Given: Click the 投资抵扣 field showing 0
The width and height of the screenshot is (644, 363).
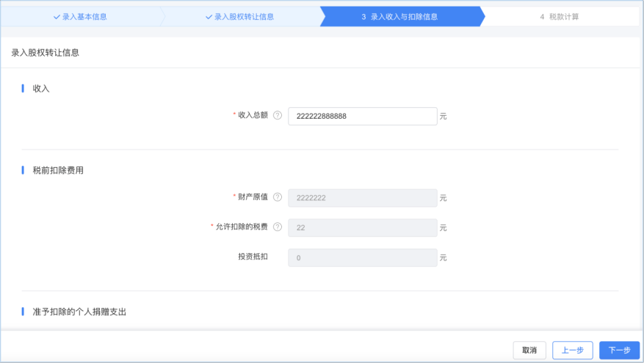Looking at the screenshot, I should point(363,257).
